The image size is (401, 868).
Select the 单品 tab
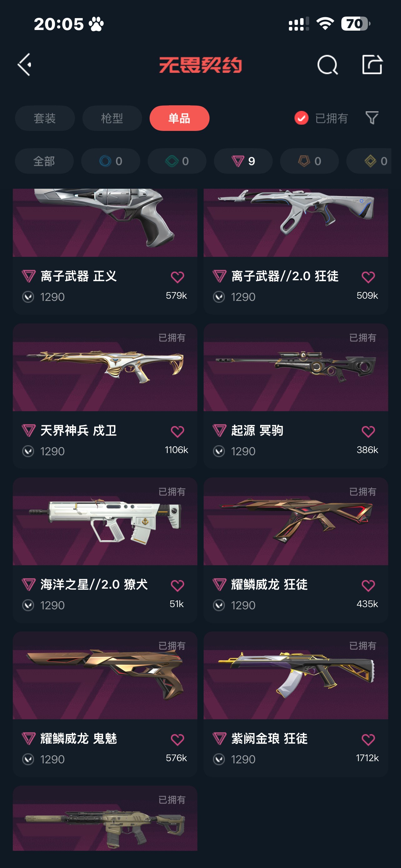point(180,118)
